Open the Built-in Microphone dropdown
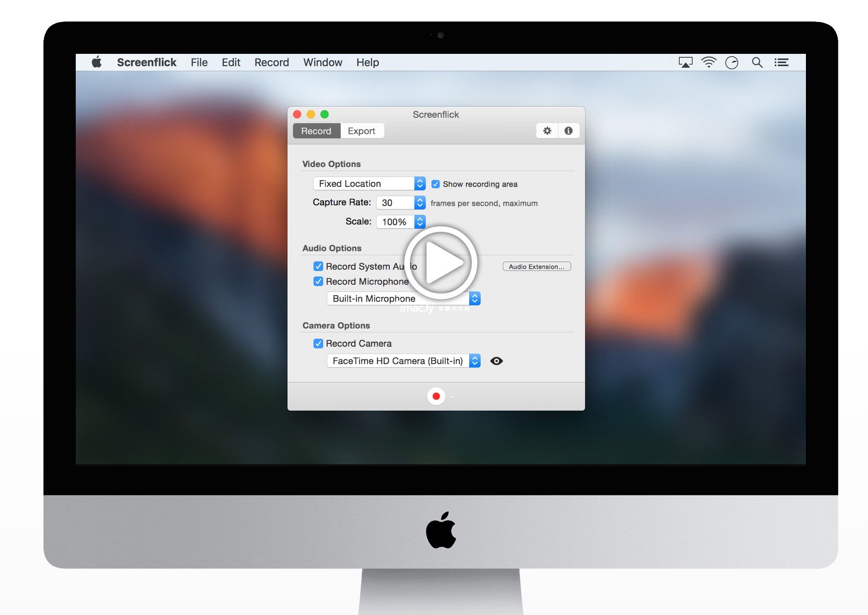 (403, 298)
